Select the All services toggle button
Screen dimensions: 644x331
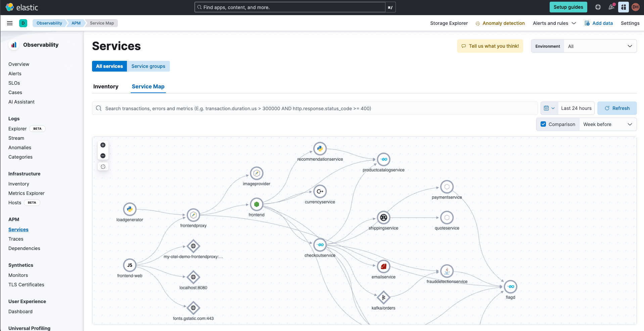pyautogui.click(x=109, y=66)
